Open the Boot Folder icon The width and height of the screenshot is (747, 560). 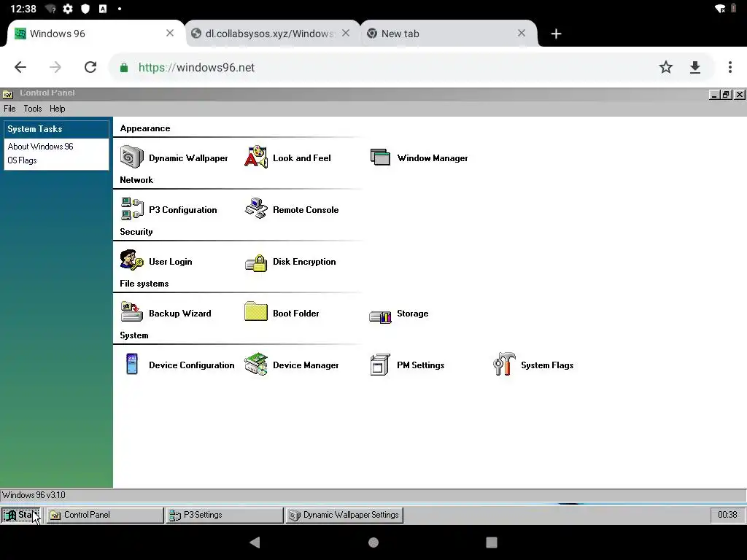(256, 311)
